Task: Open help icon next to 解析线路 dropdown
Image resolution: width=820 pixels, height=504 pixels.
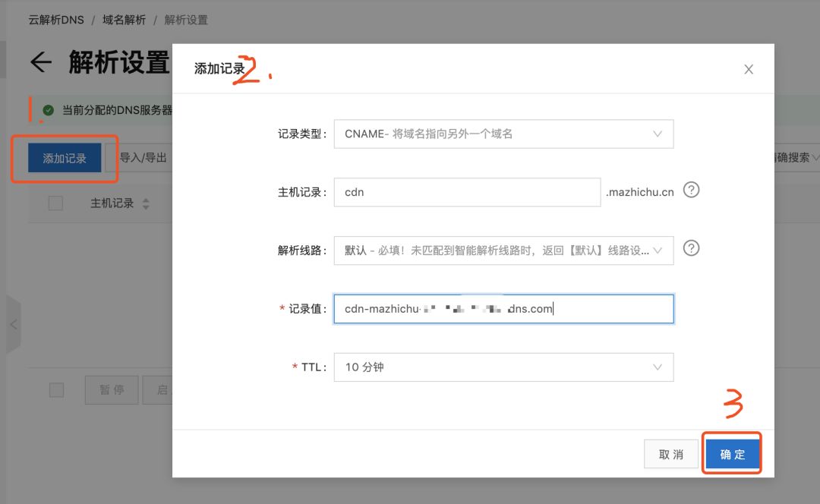Action: 692,247
